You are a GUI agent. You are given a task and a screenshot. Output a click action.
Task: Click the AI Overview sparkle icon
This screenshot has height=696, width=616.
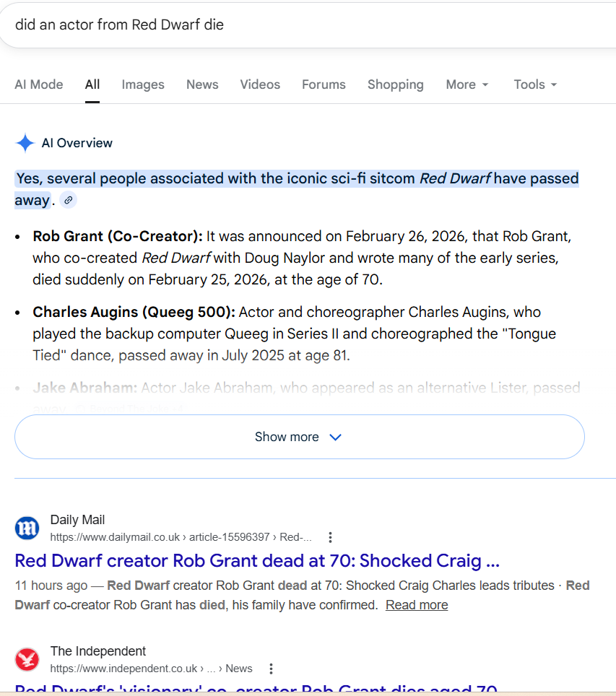pos(25,143)
